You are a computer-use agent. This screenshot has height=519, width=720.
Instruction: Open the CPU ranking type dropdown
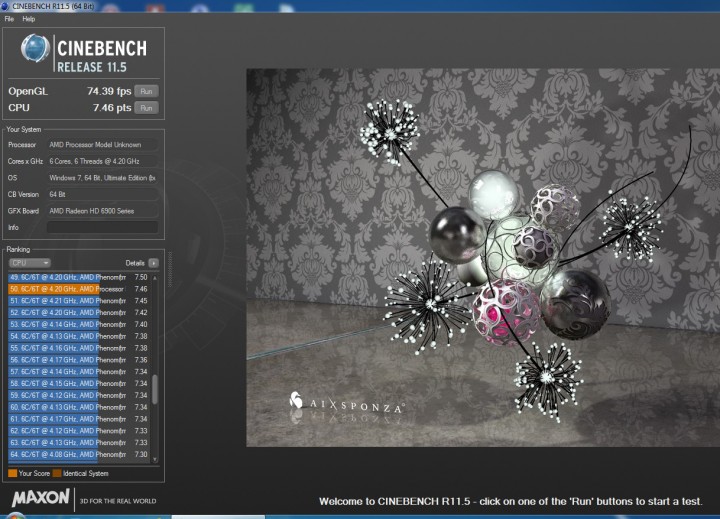30,263
